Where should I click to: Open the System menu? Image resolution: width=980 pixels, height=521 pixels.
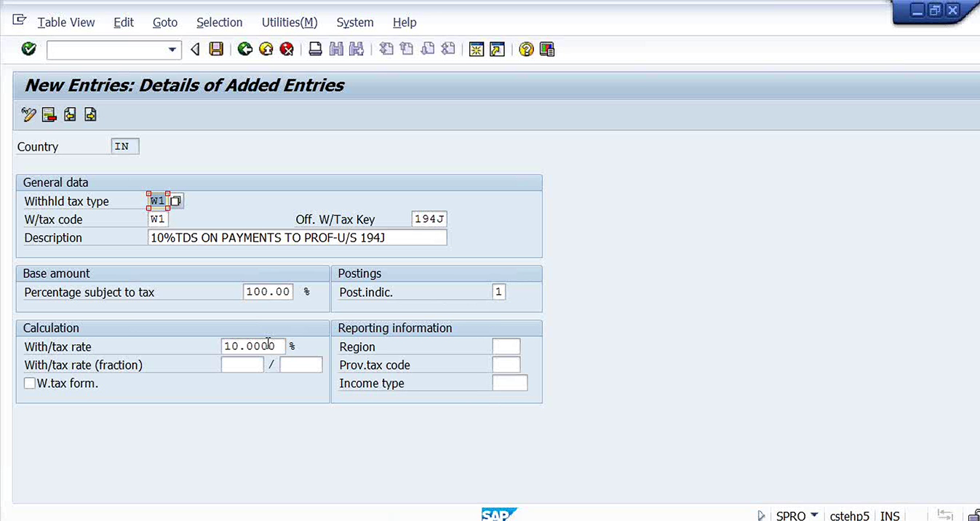[x=355, y=23]
